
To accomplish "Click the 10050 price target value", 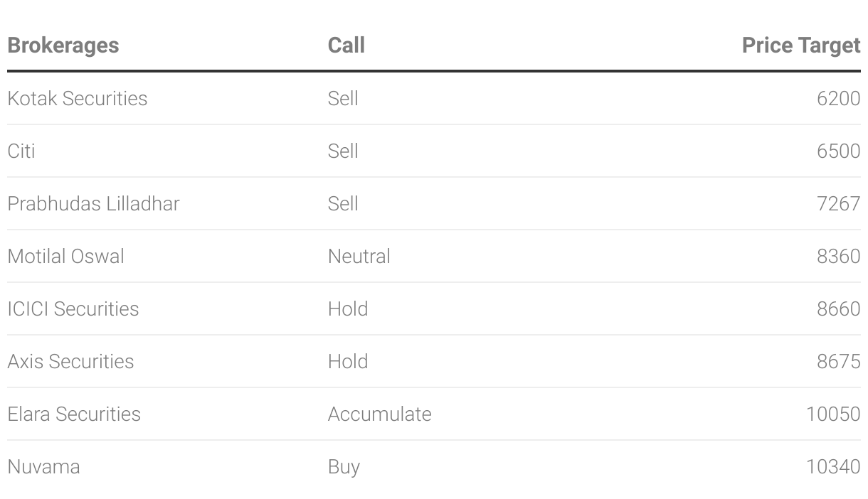I will [833, 414].
